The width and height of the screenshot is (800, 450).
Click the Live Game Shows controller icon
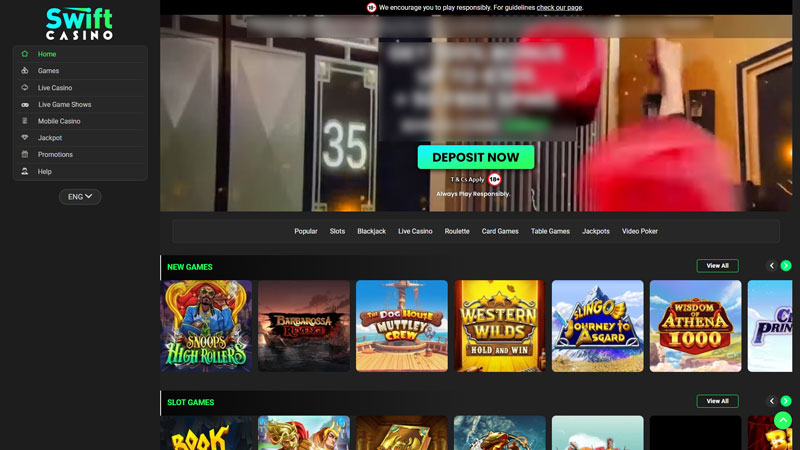point(24,104)
